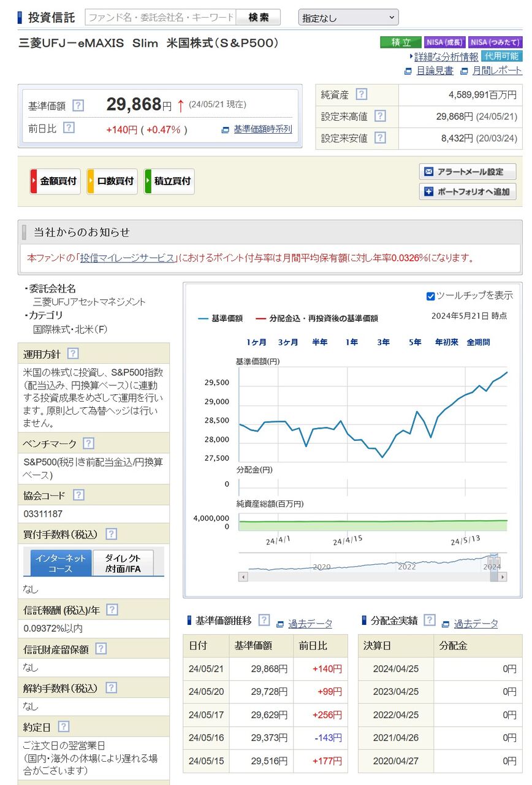The height and width of the screenshot is (785, 532).
Task: Open help icon next to 買付手数料(税込)
Action: click(x=111, y=534)
